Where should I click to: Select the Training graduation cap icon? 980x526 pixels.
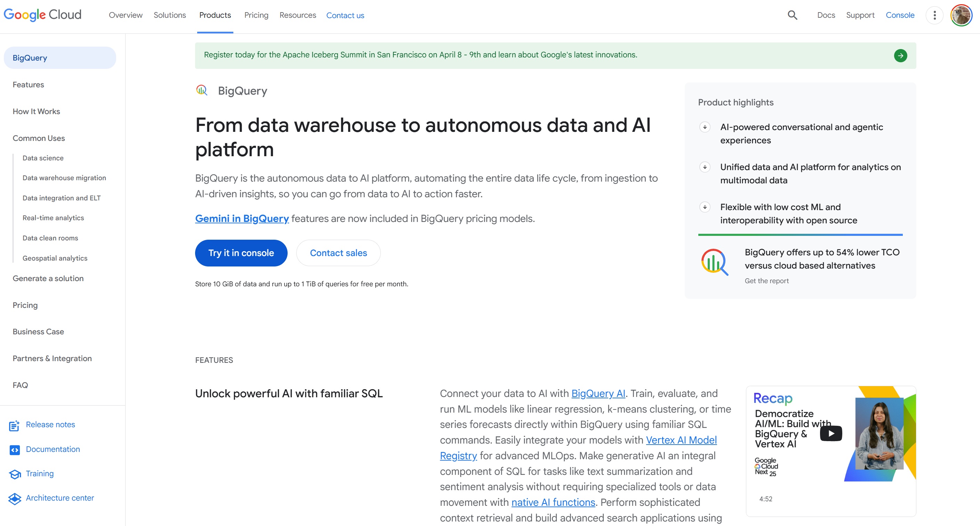coord(15,475)
